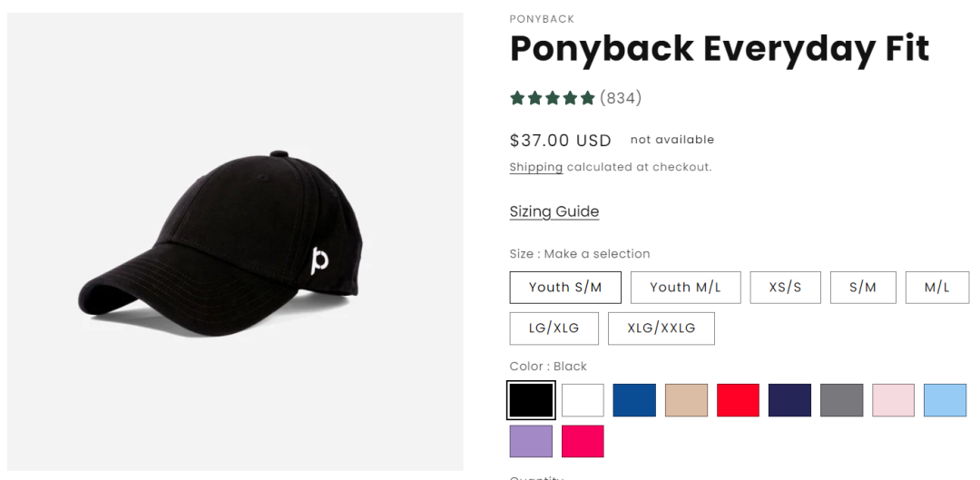Pick the XS/S size button
The image size is (980, 480).
pos(785,287)
